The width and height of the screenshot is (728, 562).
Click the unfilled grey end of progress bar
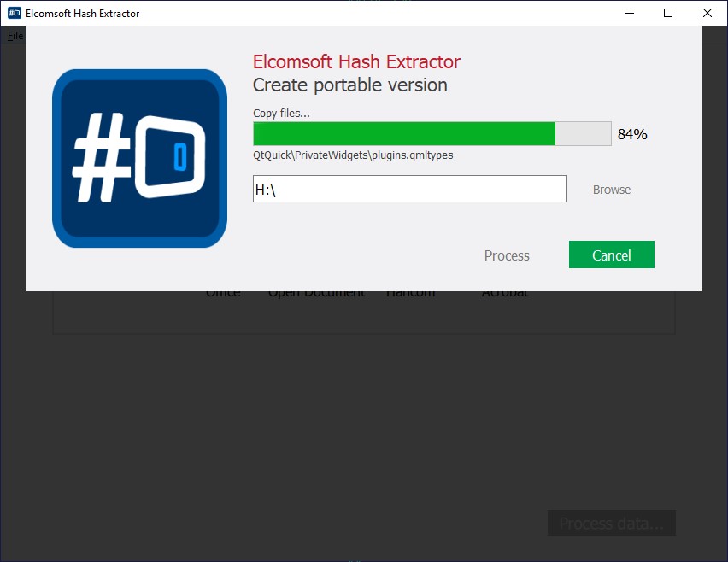[583, 134]
